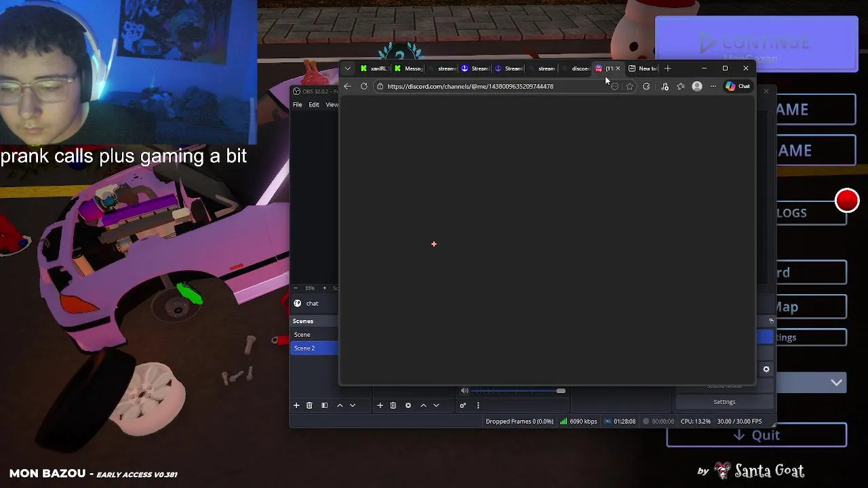Open OBS audio mixer three-dot menu

(478, 405)
